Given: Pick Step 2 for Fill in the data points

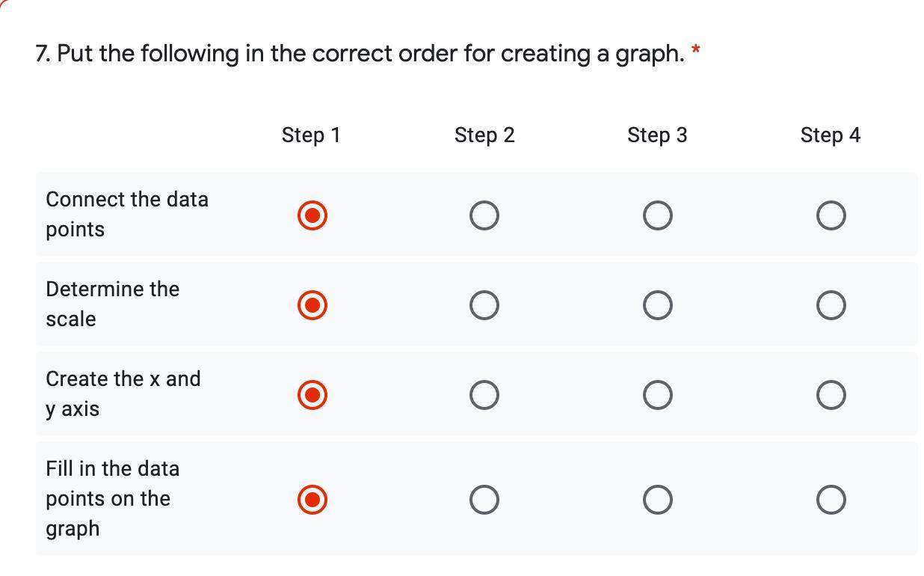Looking at the screenshot, I should tap(484, 499).
